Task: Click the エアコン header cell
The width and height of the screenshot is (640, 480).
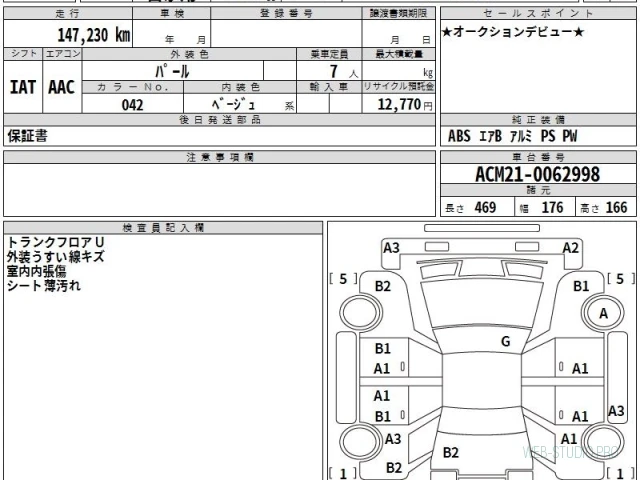Action: pos(62,54)
